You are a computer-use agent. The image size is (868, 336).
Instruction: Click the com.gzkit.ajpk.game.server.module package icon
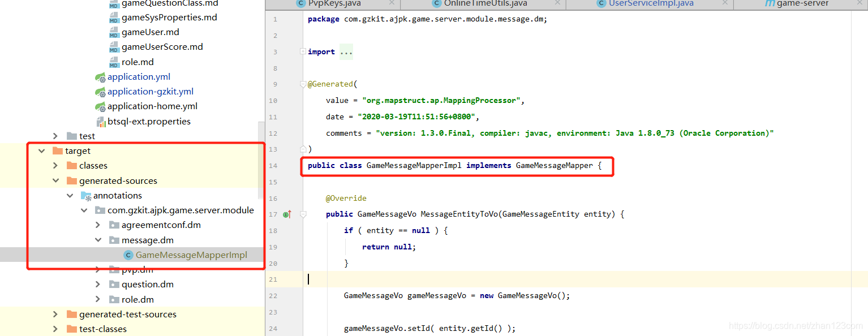tap(100, 210)
